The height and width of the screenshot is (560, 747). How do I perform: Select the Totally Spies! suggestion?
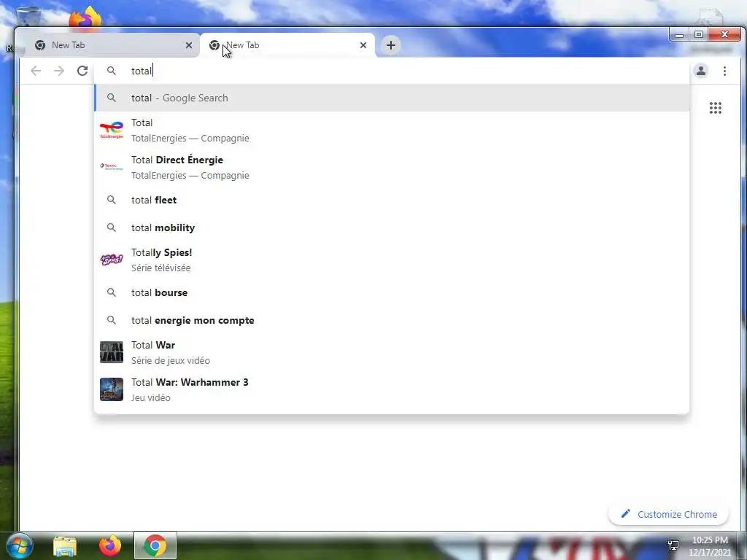point(392,260)
